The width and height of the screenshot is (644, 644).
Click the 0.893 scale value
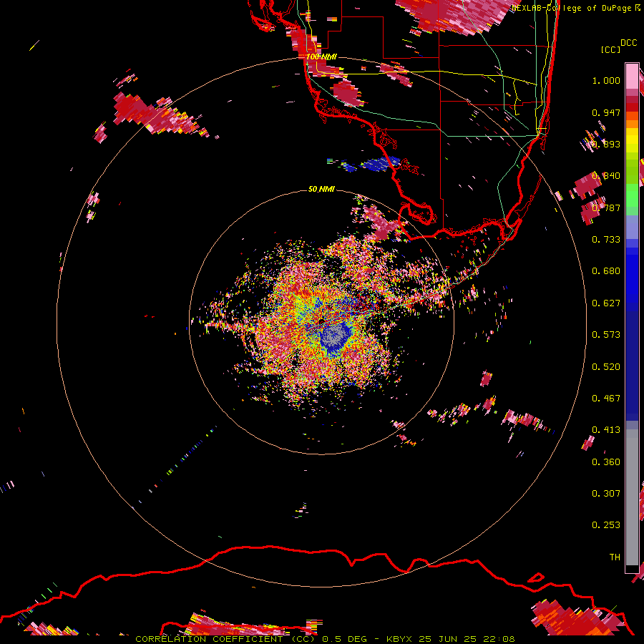(606, 144)
